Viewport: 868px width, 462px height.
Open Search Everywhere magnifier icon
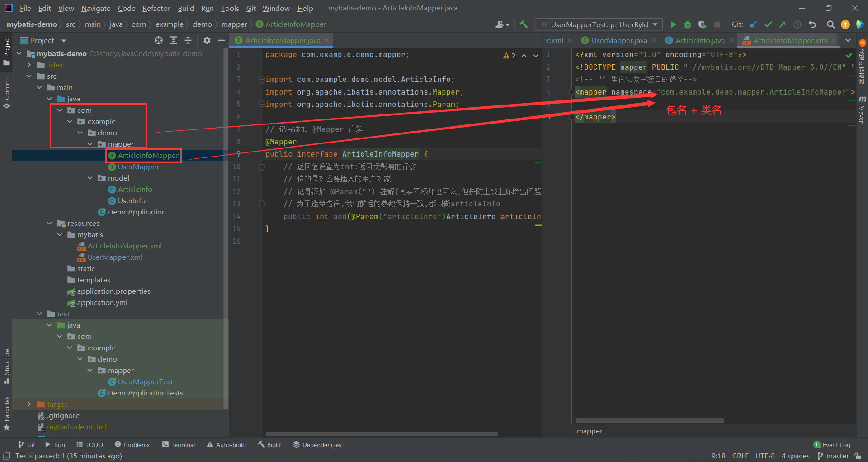pos(830,24)
